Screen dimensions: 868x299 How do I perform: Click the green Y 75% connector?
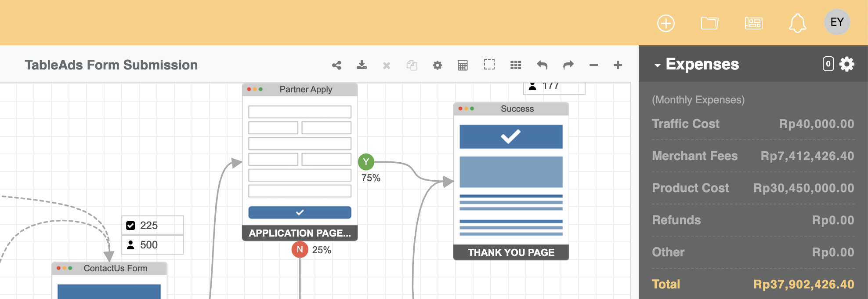click(366, 162)
